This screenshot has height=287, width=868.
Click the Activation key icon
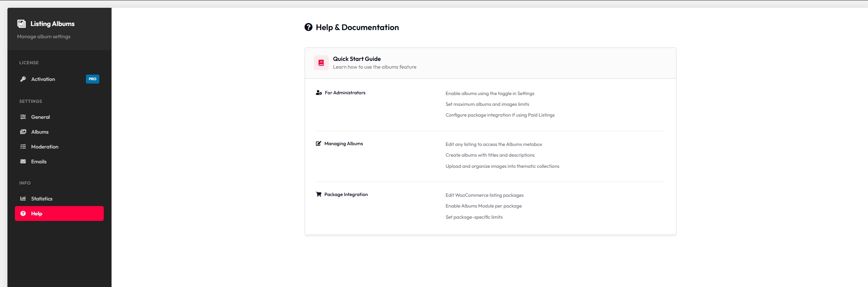23,79
